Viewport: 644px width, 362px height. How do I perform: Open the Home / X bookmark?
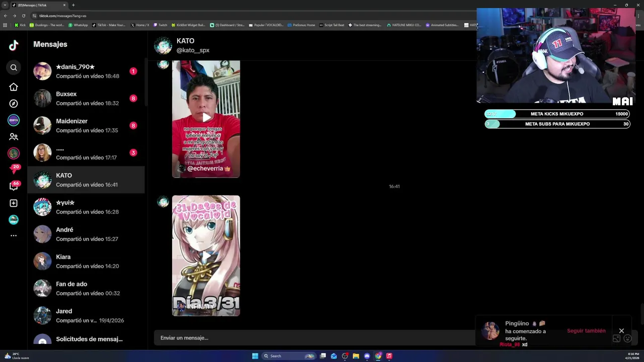click(140, 25)
